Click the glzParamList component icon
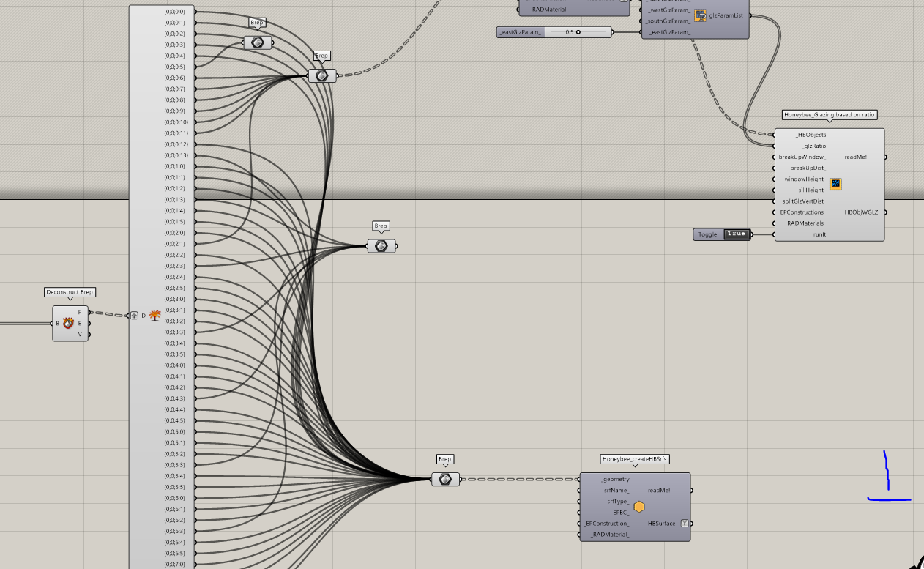Image resolution: width=924 pixels, height=569 pixels. click(x=700, y=15)
